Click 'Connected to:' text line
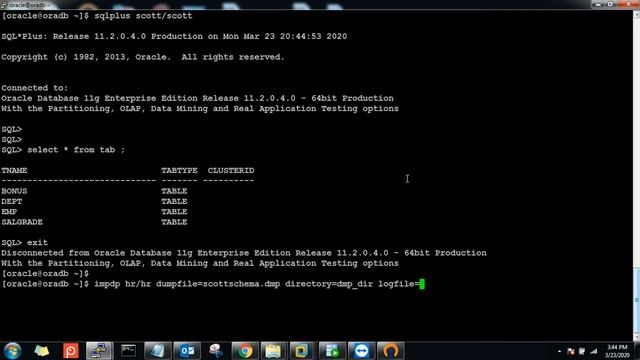 pos(35,88)
